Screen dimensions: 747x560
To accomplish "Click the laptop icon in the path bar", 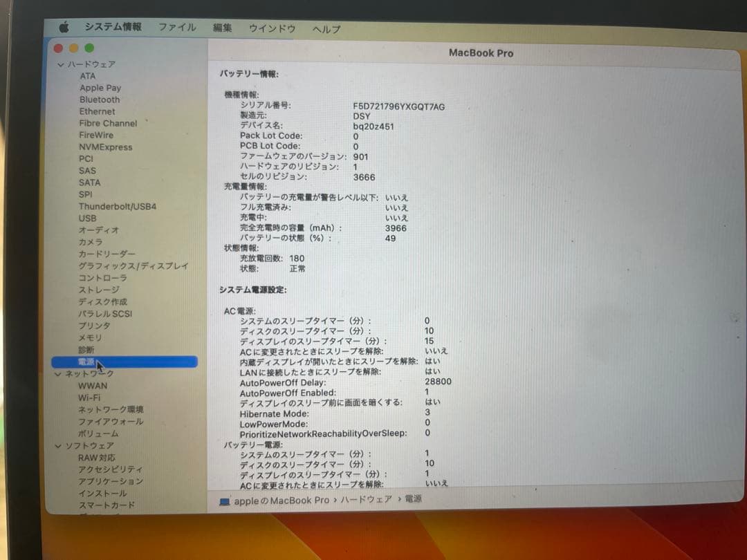I will click(224, 502).
